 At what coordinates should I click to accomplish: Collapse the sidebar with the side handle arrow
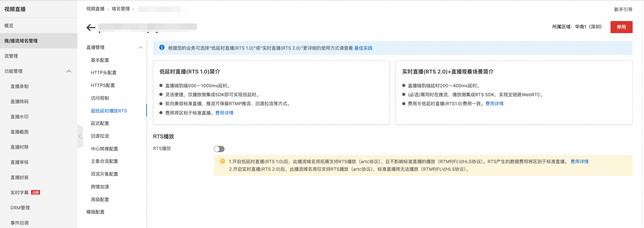click(x=80, y=136)
